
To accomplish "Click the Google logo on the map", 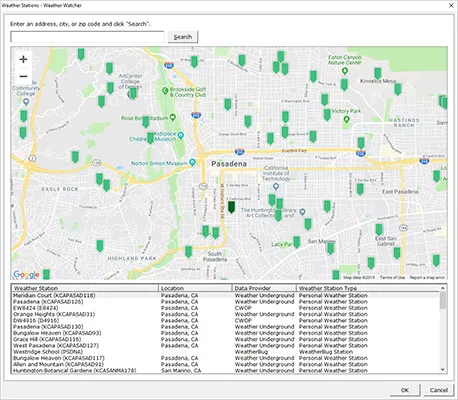I will 26,275.
